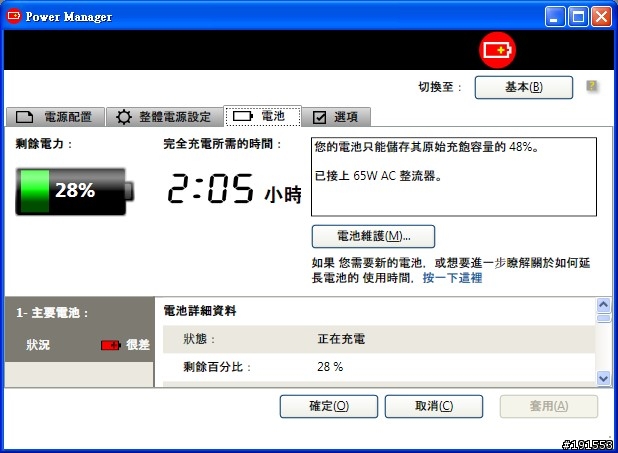The width and height of the screenshot is (618, 453).
Task: Cancel using the 取消(C) button
Action: coord(434,406)
